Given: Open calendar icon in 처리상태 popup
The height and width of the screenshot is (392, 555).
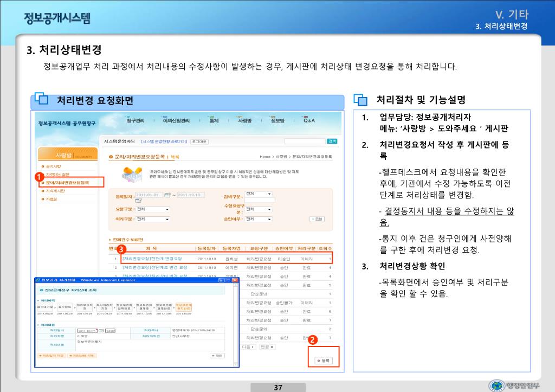Looking at the screenshot, I should [x=101, y=331].
